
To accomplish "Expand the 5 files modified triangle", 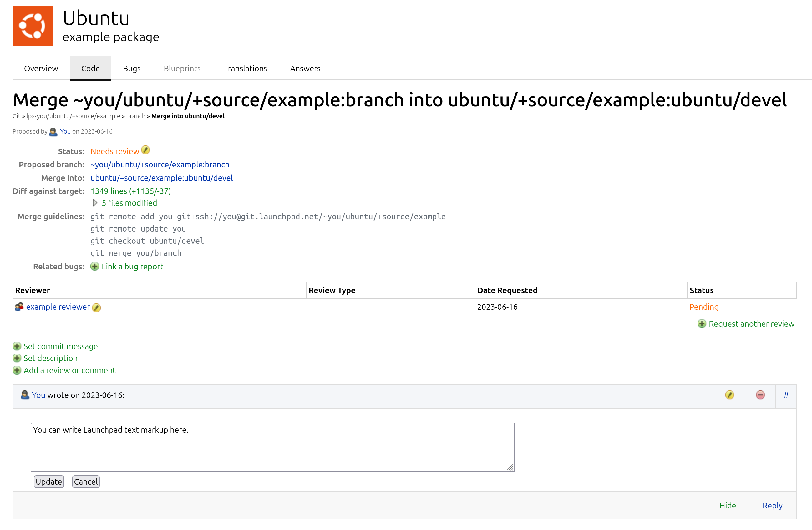I will [95, 203].
